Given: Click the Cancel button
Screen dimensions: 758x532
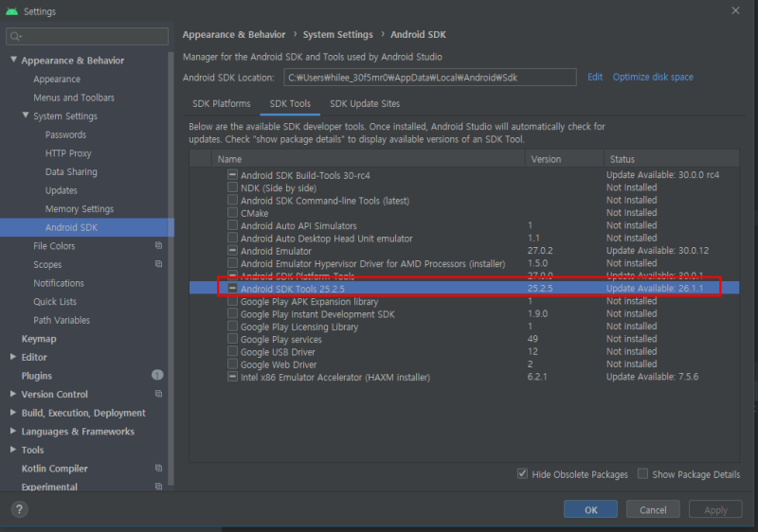Looking at the screenshot, I should [x=653, y=509].
